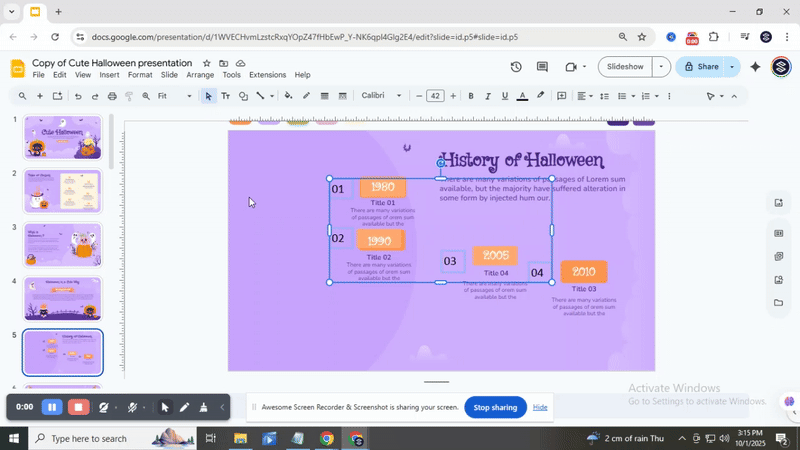Expand the Slideshow options arrow

661,67
